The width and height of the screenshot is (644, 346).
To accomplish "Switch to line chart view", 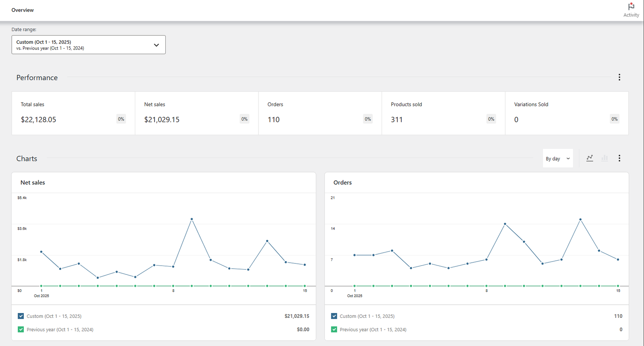I will click(590, 158).
